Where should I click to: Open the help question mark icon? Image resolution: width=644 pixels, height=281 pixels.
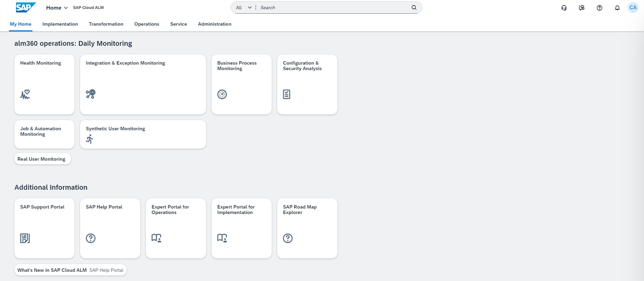pos(599,8)
